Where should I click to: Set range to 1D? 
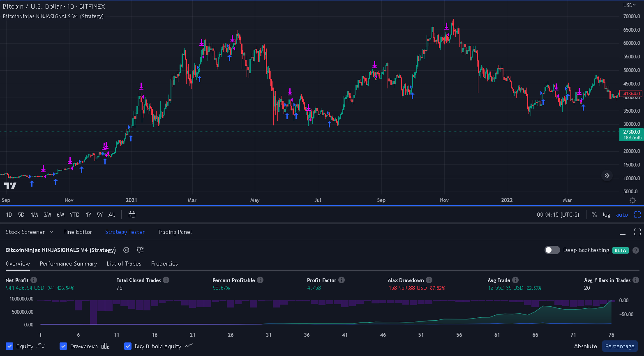(9, 215)
